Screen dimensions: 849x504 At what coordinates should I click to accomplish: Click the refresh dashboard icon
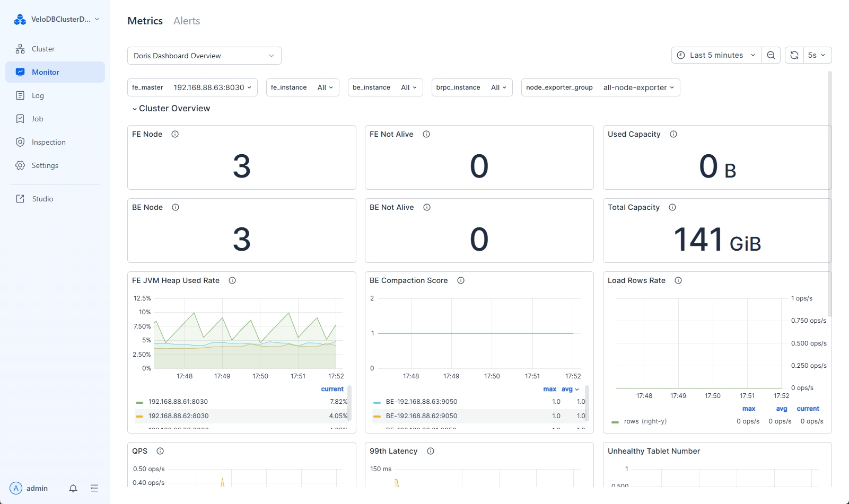[794, 55]
